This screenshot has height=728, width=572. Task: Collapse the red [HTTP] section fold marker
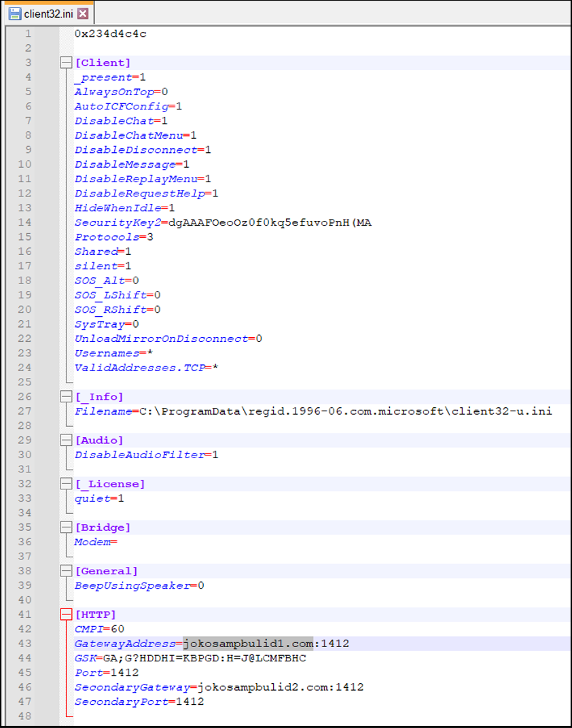[66, 614]
